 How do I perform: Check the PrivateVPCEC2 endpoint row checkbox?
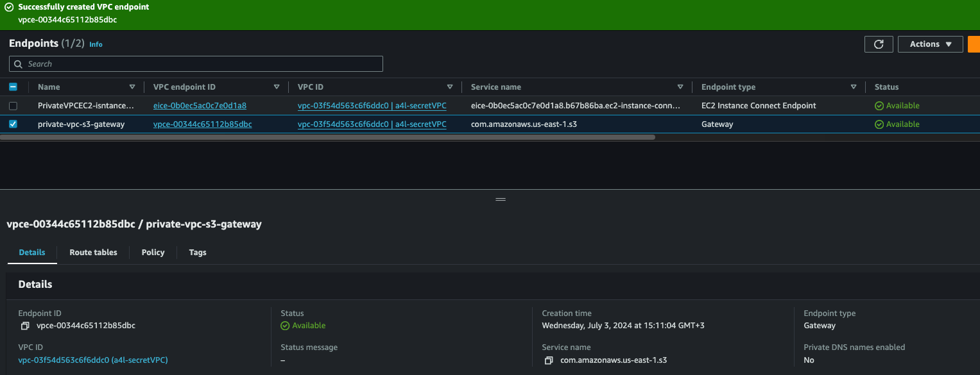13,106
